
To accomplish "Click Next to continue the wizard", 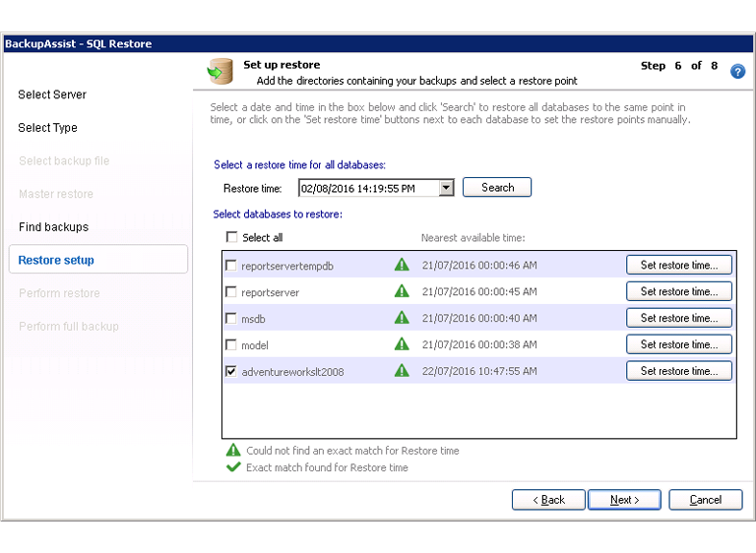I will point(624,500).
